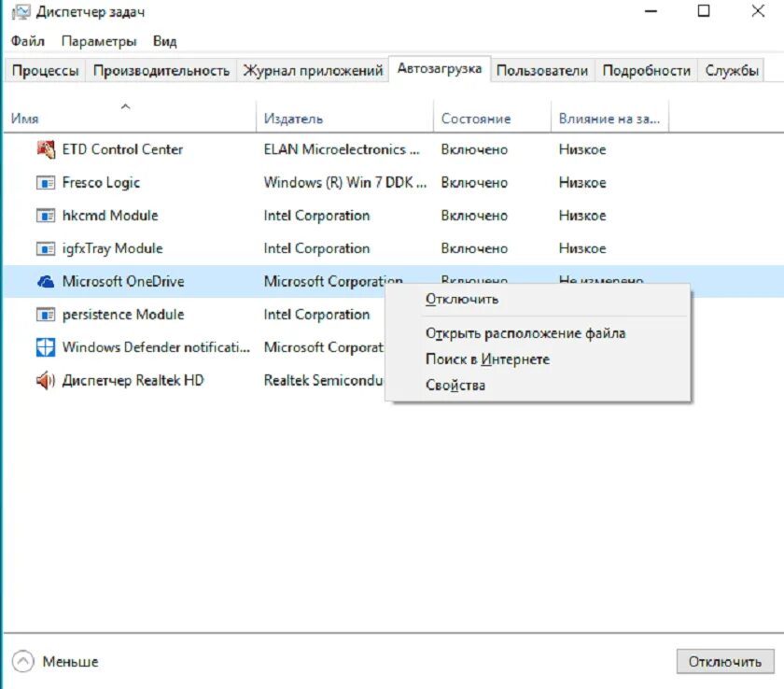The height and width of the screenshot is (689, 784).
Task: Click the Microsoft OneDrive cloud icon
Action: click(x=46, y=282)
